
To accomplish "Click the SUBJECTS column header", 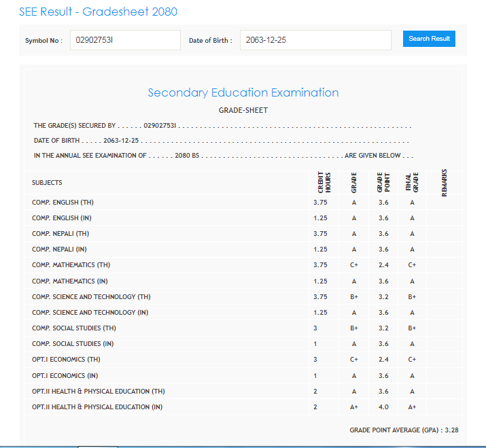I will (47, 183).
